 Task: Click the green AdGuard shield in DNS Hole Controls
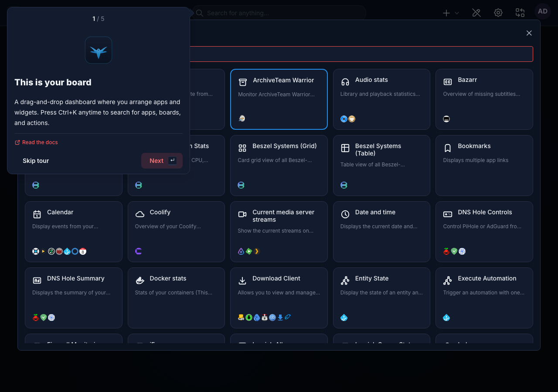click(x=454, y=251)
